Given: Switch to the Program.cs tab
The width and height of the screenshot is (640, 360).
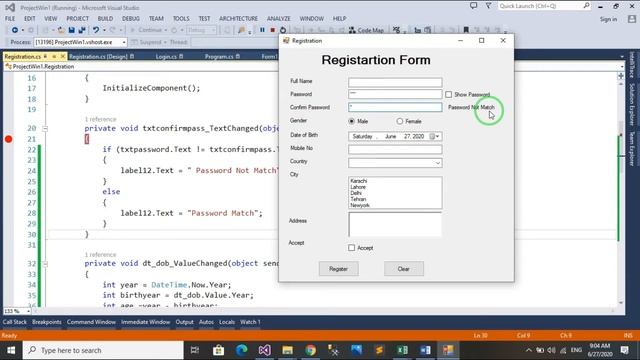Looking at the screenshot, I should (x=219, y=56).
